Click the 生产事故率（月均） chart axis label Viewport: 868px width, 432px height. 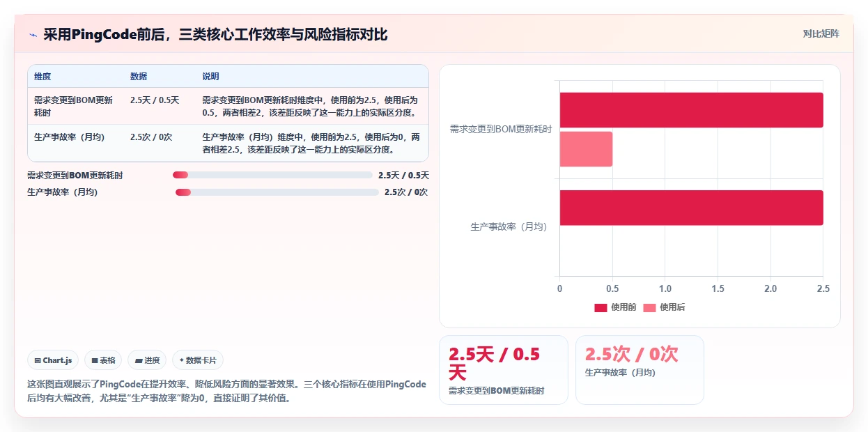pyautogui.click(x=509, y=226)
